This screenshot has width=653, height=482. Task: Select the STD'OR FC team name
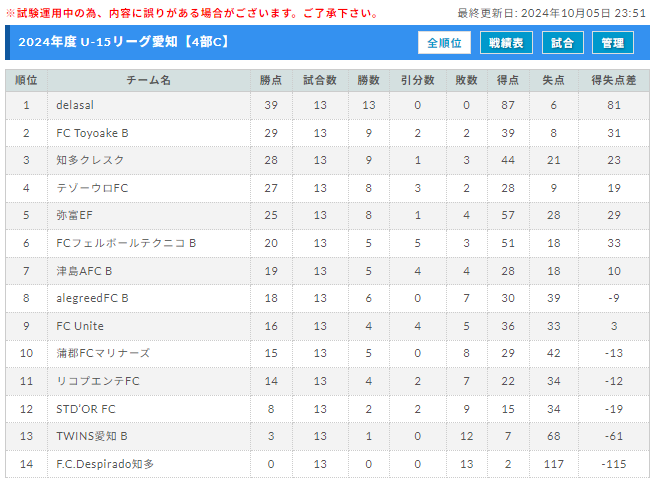(x=85, y=409)
